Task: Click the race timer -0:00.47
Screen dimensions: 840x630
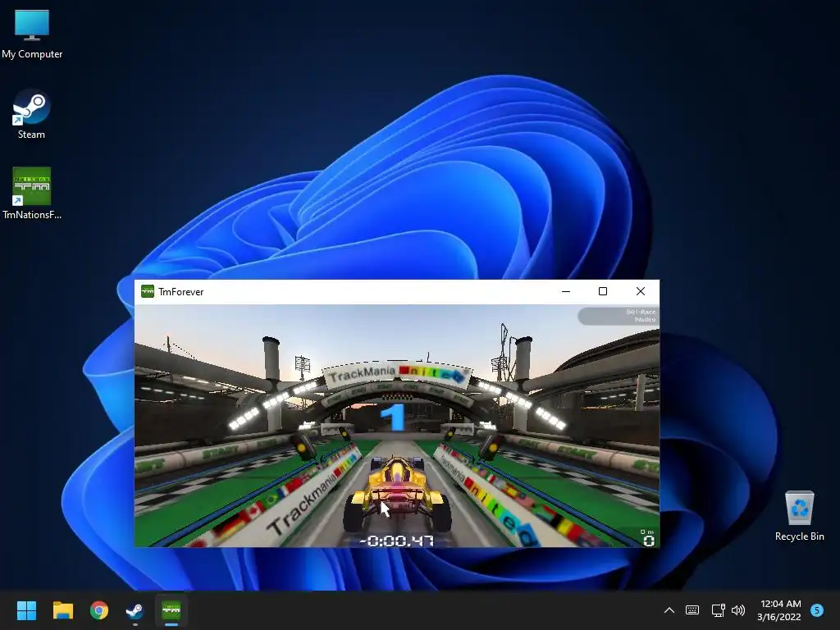Action: point(397,541)
